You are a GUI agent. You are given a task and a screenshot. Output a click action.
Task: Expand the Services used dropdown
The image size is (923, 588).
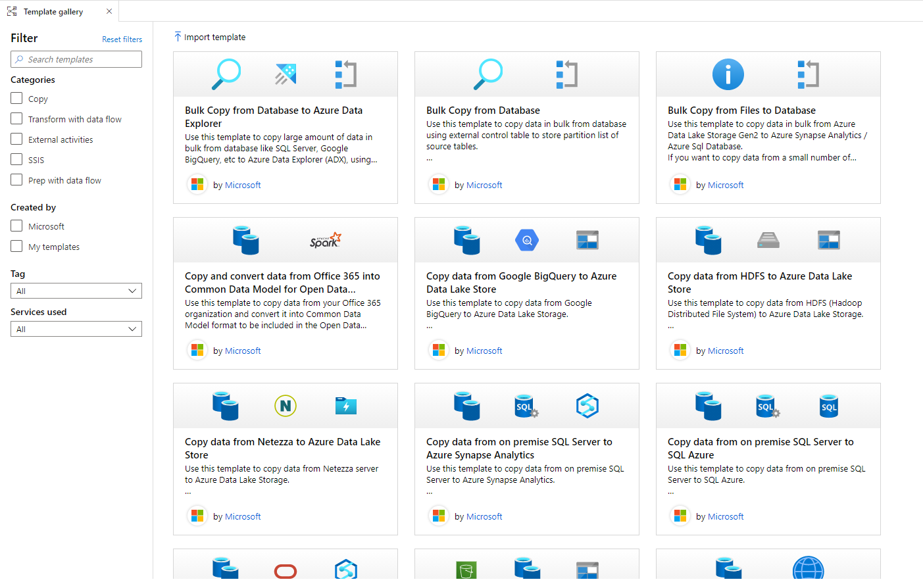point(76,329)
